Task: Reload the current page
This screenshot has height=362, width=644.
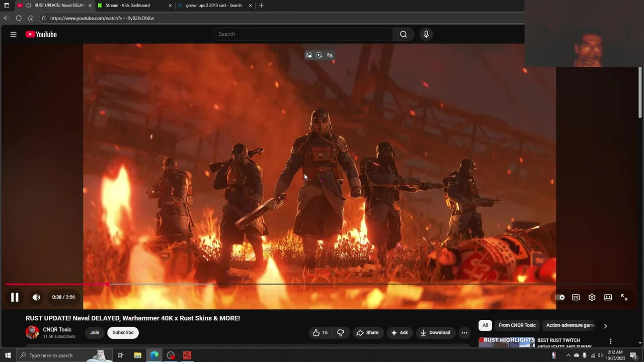Action: 19,18
